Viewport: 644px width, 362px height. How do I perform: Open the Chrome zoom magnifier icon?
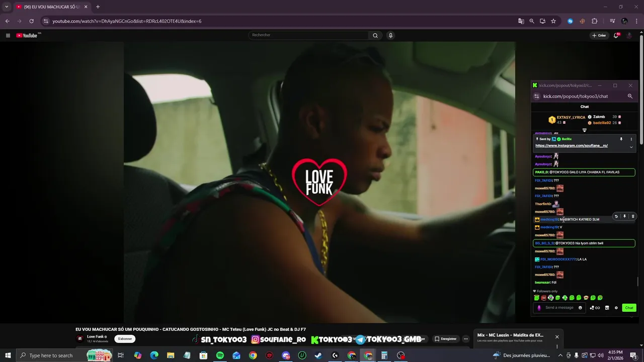[532, 21]
